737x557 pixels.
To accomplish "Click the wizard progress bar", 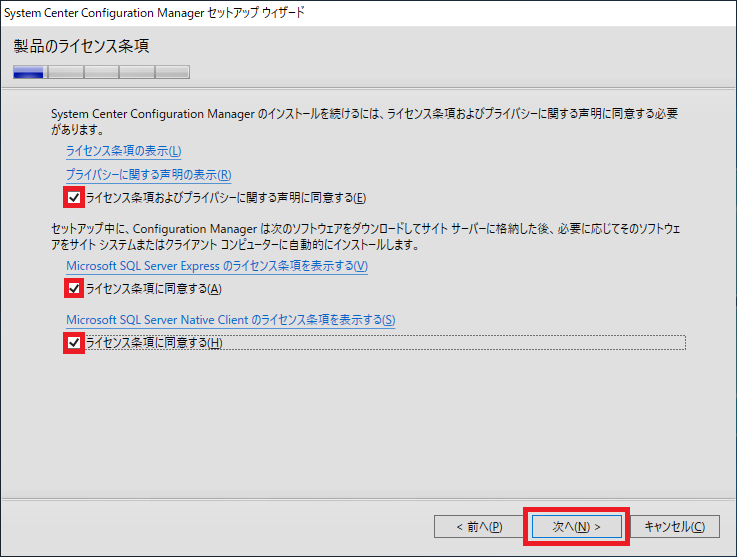I will (102, 72).
